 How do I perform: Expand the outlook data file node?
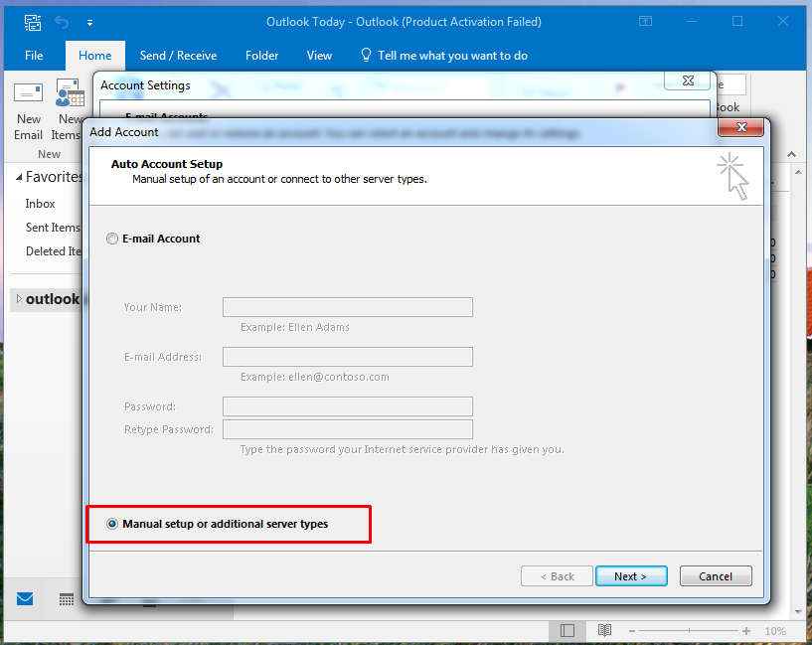19,299
